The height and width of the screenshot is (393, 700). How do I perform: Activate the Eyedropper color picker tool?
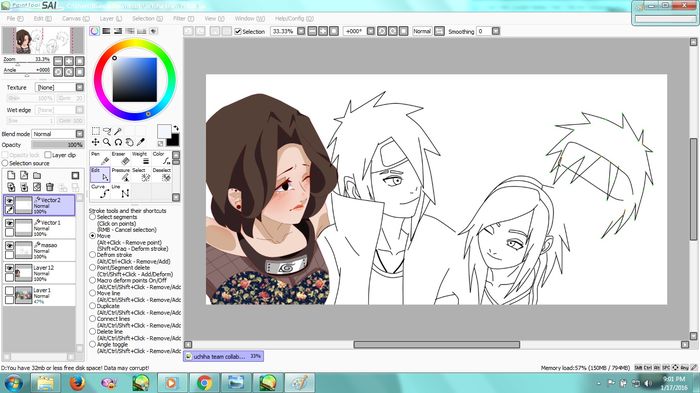click(x=141, y=142)
